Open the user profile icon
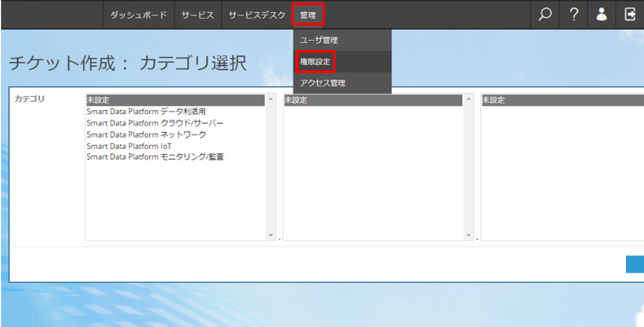This screenshot has height=327, width=644. (x=602, y=15)
